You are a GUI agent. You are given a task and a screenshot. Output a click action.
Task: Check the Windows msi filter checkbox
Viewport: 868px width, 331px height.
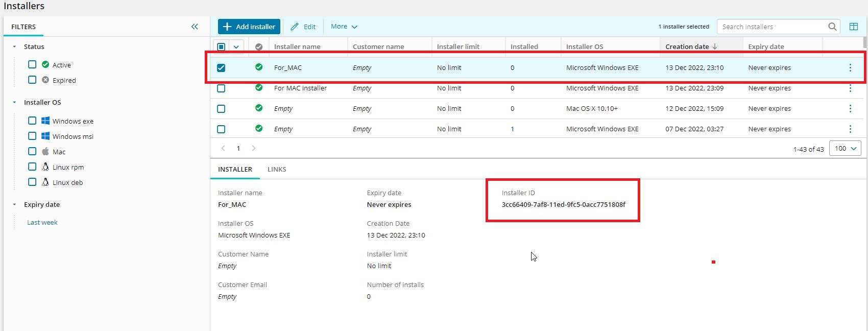32,136
